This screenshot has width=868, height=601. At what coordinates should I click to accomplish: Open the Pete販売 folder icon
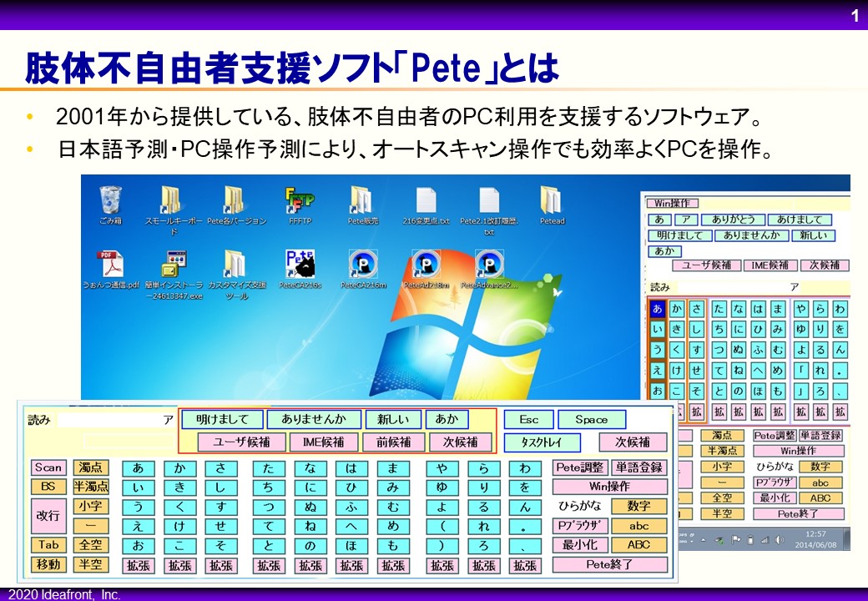point(363,205)
